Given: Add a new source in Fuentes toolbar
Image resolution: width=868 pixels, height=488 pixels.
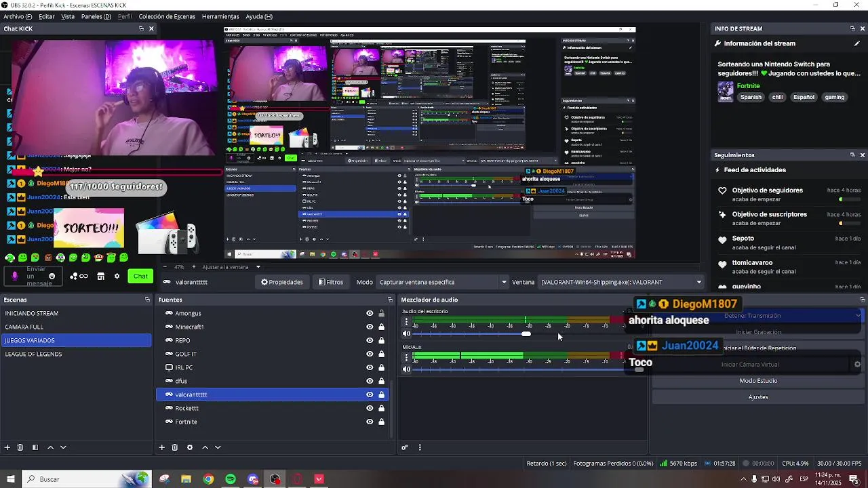Looking at the screenshot, I should (162, 447).
